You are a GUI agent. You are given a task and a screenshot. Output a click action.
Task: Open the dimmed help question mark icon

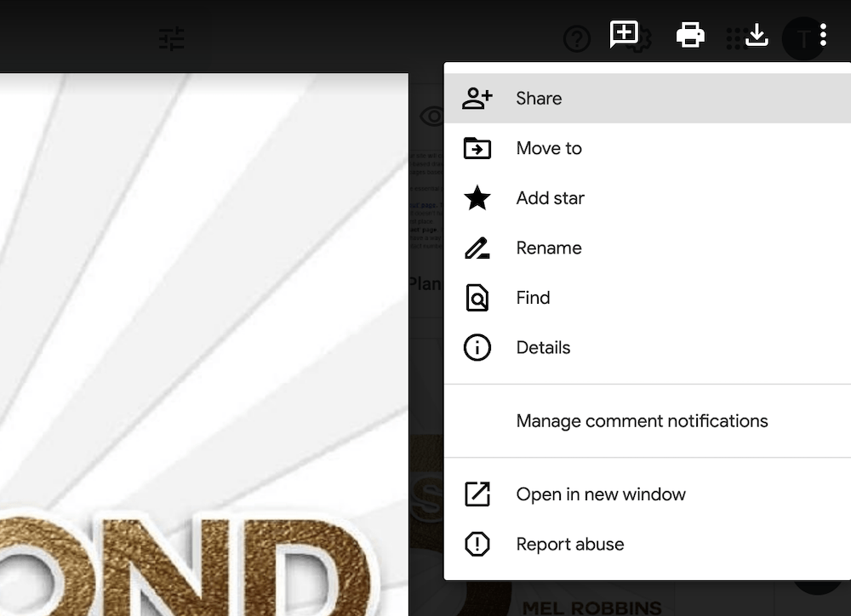(x=576, y=39)
